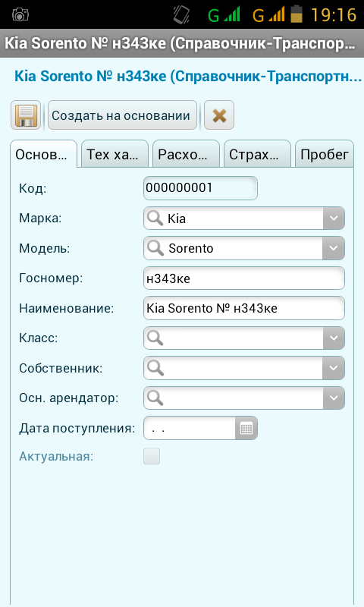Close the form with the orange X button
The image size is (364, 607).
tap(219, 115)
